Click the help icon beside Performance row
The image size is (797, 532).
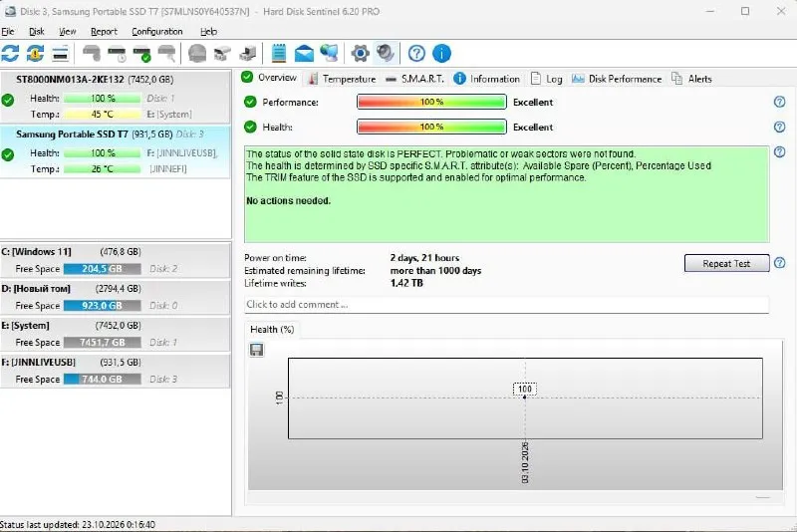pyautogui.click(x=779, y=102)
